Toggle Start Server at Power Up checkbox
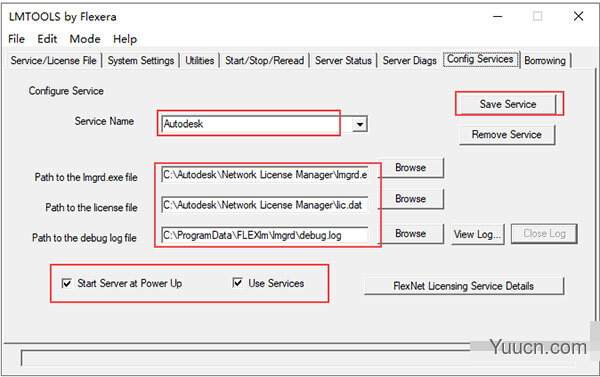The image size is (600, 377). point(67,283)
